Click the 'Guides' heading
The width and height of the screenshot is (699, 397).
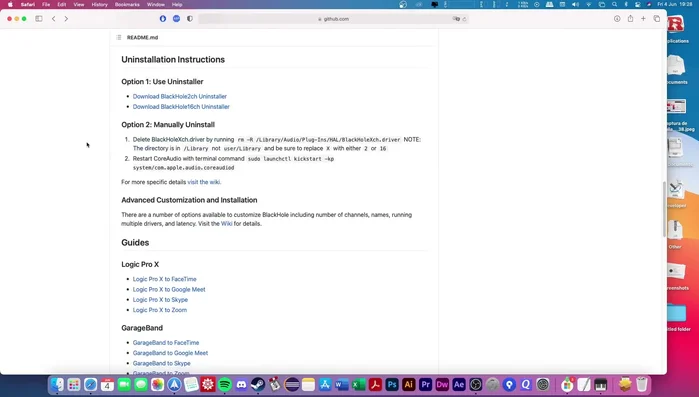coord(135,242)
